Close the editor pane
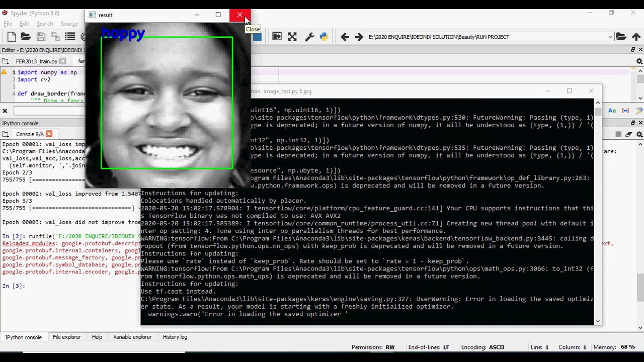 click(x=640, y=50)
